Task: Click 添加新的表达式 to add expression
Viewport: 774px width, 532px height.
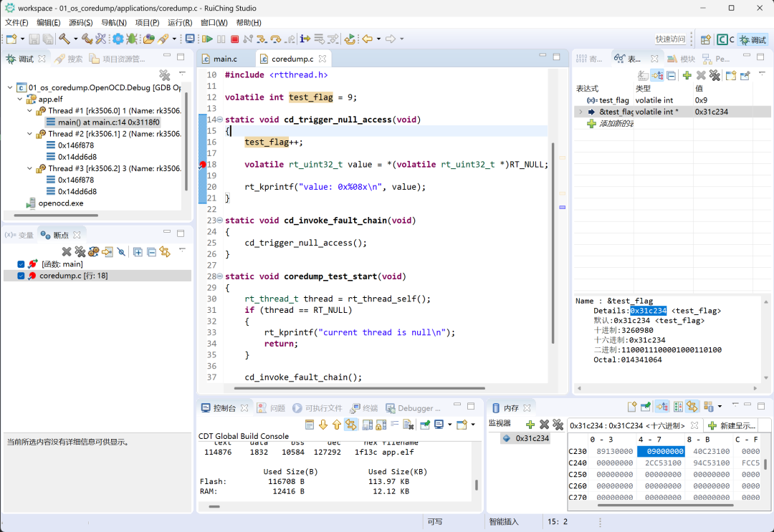Action: point(615,124)
